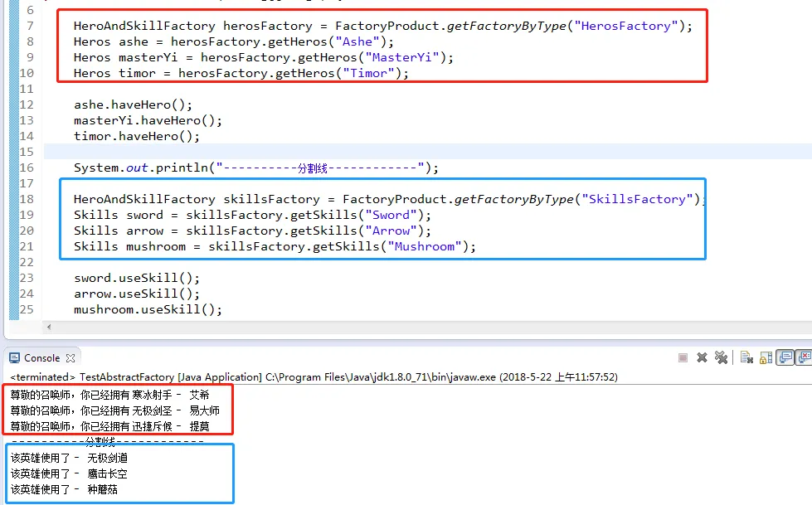Click line number 7 in the gutter

click(30, 26)
